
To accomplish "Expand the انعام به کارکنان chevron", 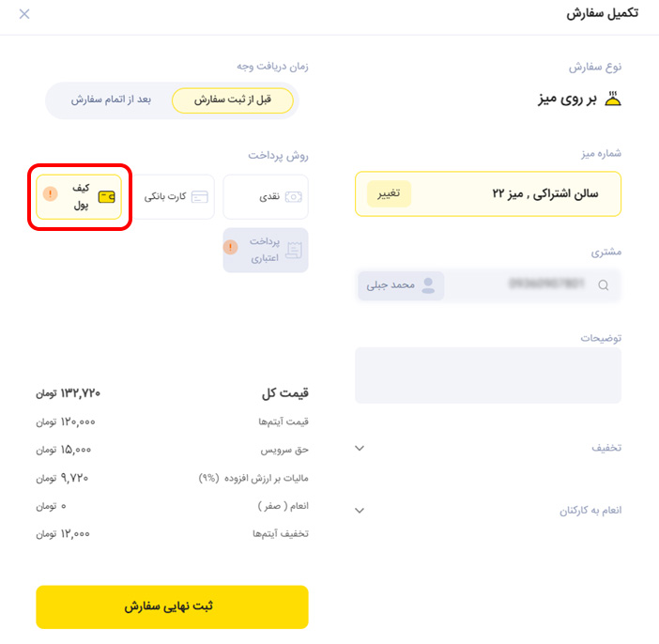I will 360,511.
